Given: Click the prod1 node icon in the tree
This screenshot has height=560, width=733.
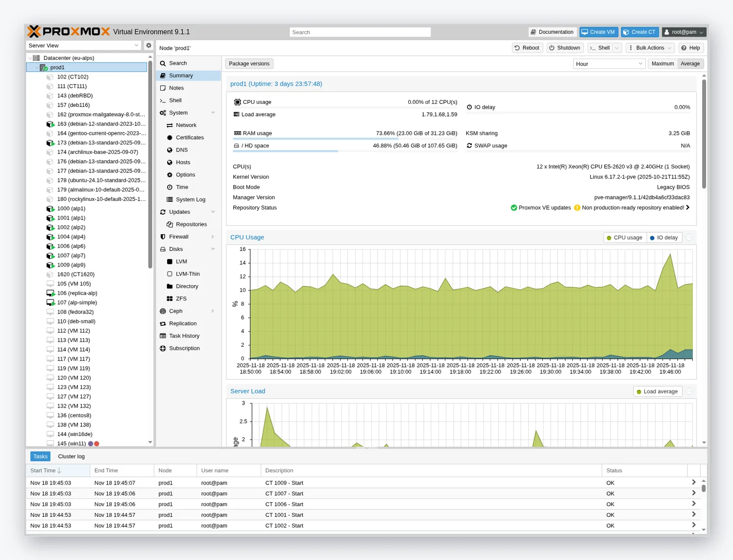Looking at the screenshot, I should (44, 68).
